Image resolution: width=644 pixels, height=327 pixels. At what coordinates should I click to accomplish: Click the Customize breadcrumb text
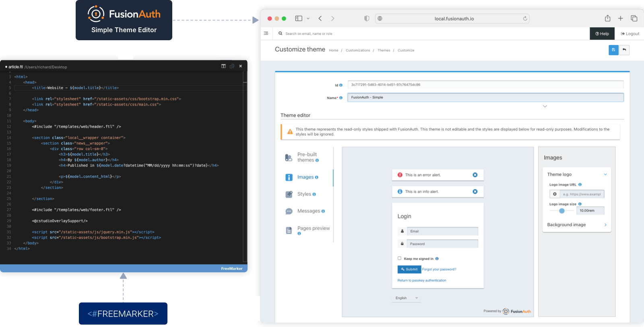pyautogui.click(x=406, y=50)
